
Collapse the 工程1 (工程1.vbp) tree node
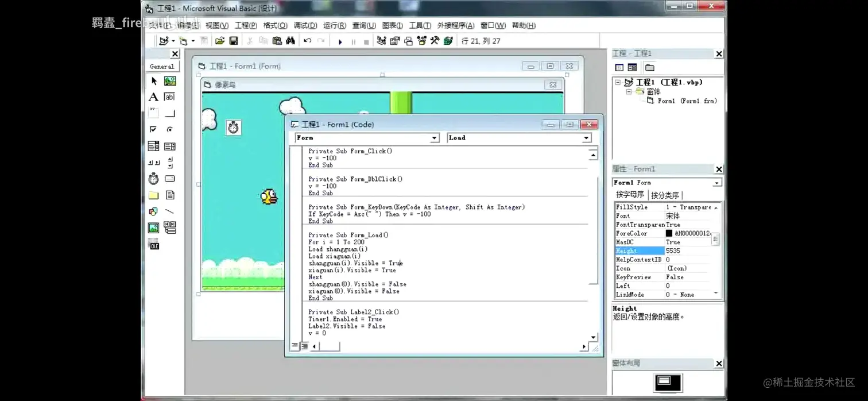[618, 82]
